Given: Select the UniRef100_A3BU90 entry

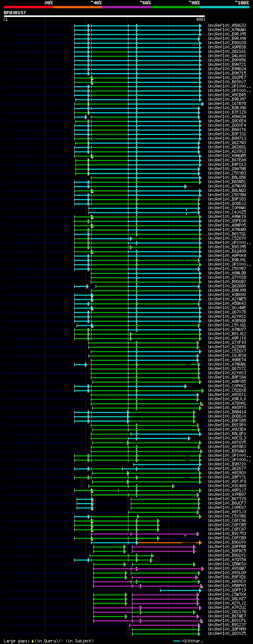Looking at the screenshot, I should click(x=227, y=295).
